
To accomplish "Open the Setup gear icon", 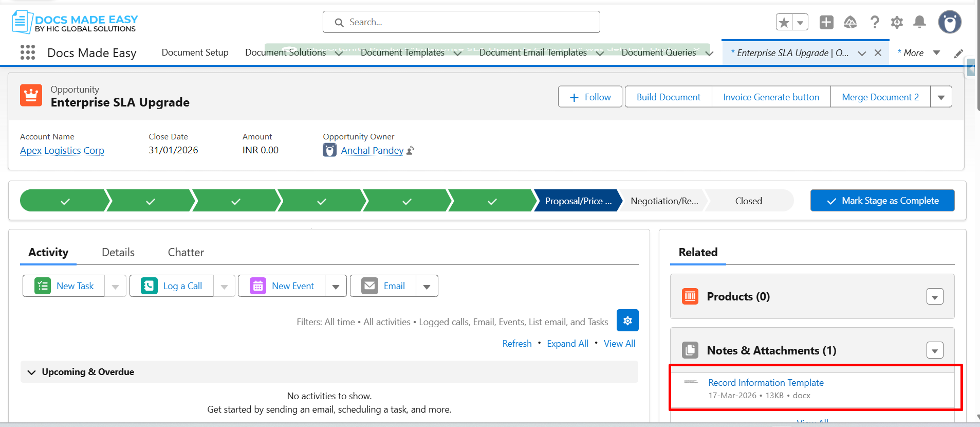I will point(897,22).
